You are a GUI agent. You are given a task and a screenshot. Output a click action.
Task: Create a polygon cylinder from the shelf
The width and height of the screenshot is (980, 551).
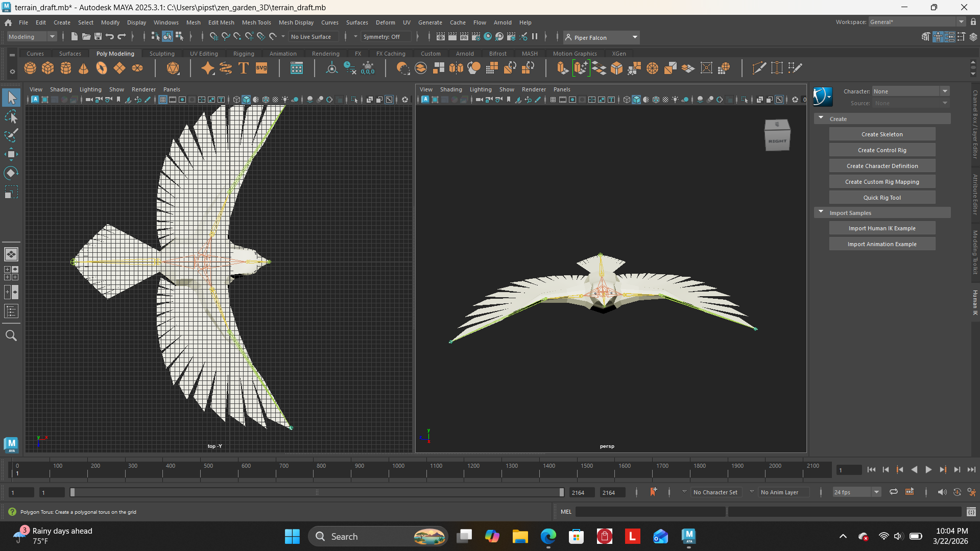pyautogui.click(x=66, y=68)
